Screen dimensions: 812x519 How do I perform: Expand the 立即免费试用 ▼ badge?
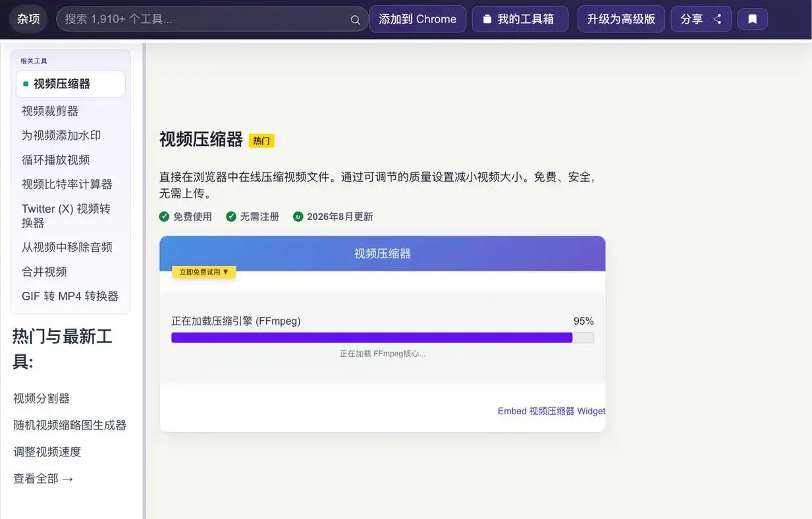coord(204,271)
